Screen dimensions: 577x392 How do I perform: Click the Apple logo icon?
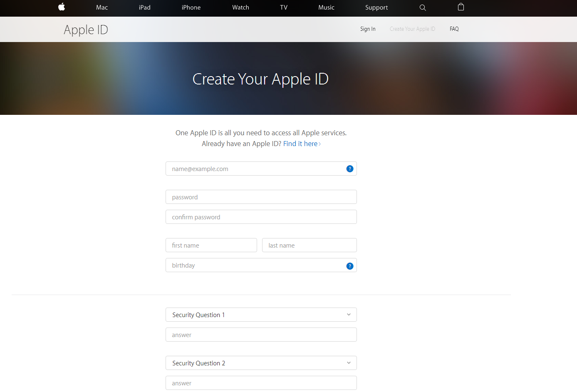pos(62,7)
